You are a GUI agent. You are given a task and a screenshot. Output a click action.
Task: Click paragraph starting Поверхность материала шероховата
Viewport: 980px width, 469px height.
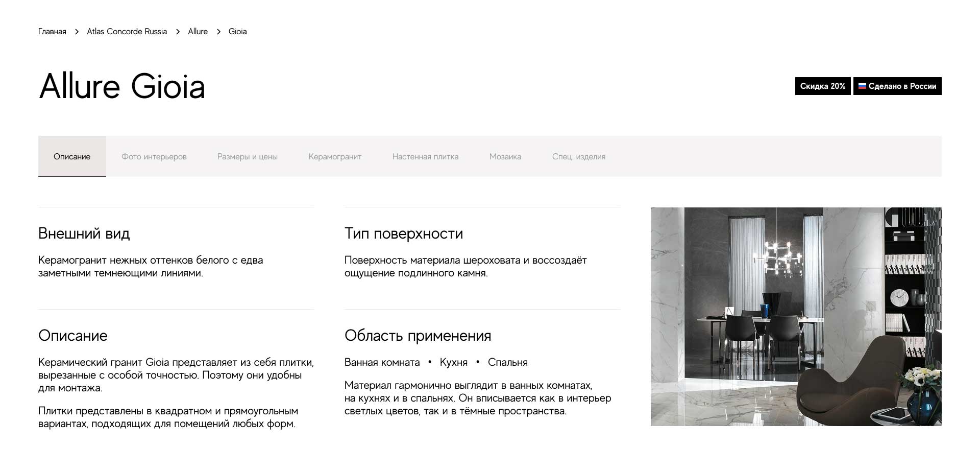click(x=465, y=267)
